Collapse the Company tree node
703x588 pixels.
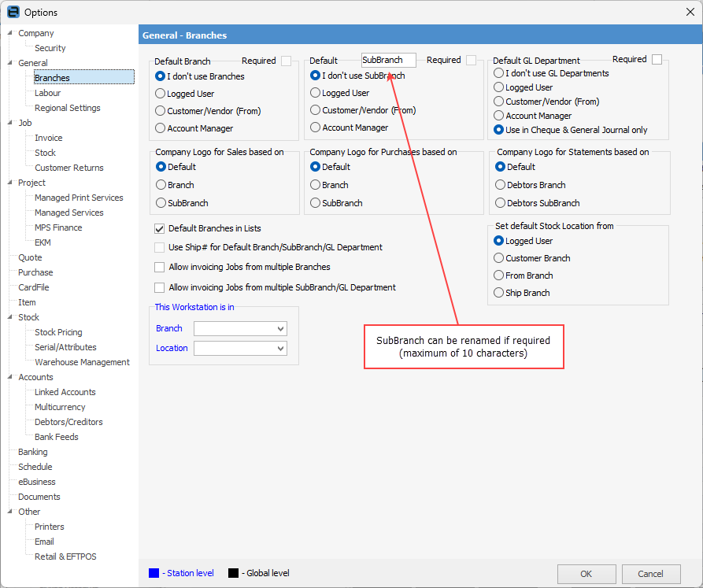point(10,33)
